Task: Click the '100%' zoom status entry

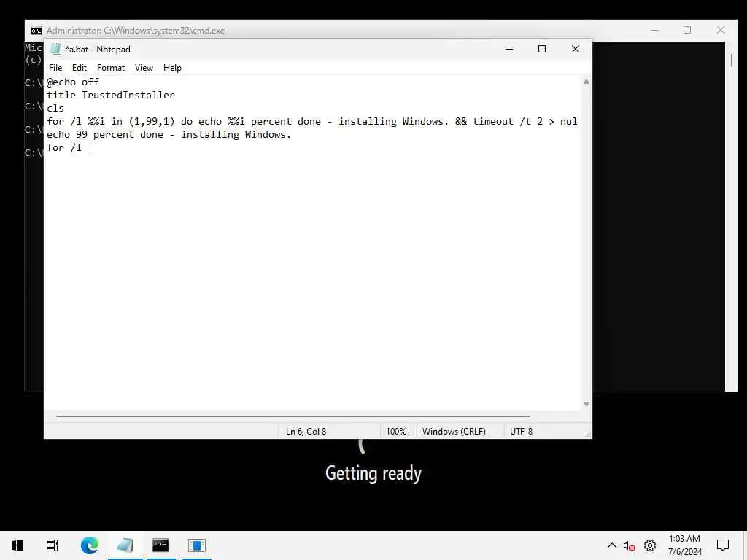Action: click(x=396, y=432)
